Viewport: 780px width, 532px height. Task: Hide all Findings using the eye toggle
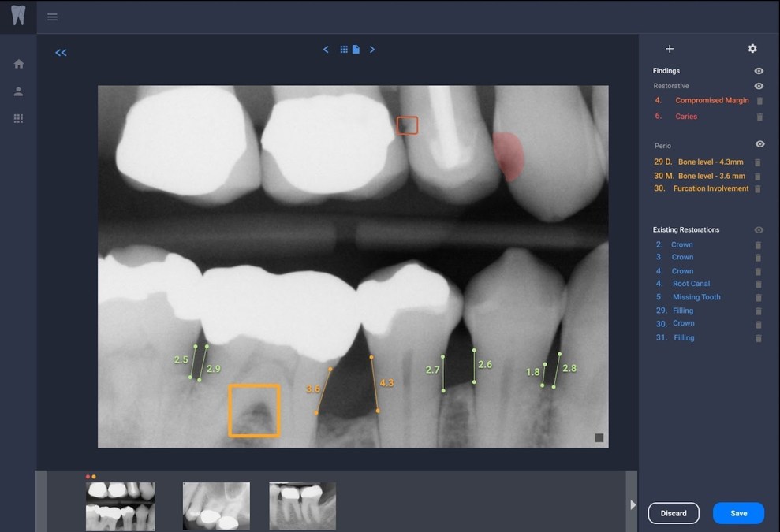click(758, 70)
